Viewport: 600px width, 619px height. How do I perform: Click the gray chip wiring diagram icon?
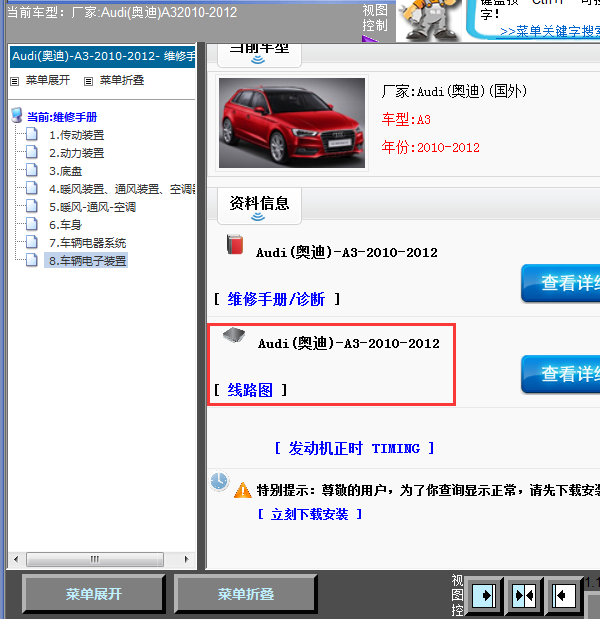pos(234,335)
